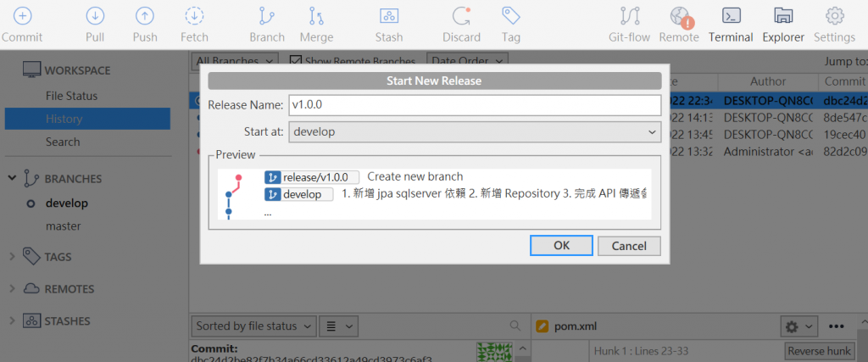Viewport: 868px width, 362px height.
Task: Click the Author column header
Action: click(x=768, y=81)
